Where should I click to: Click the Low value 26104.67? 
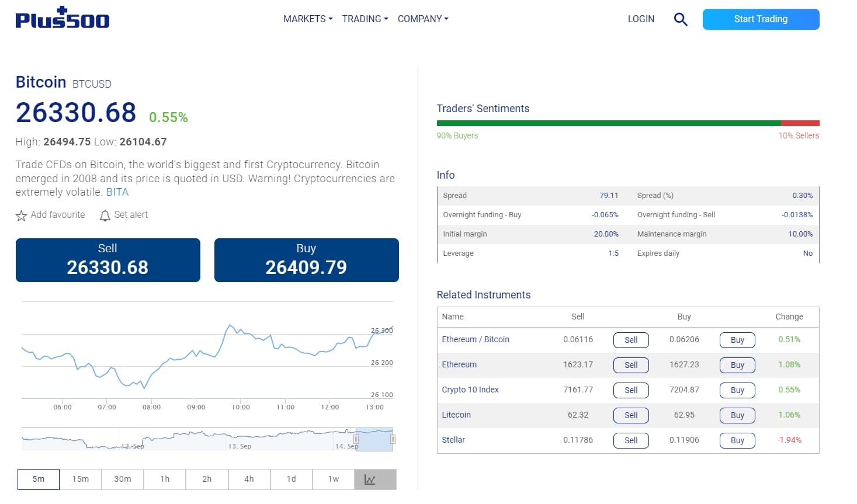(x=143, y=142)
